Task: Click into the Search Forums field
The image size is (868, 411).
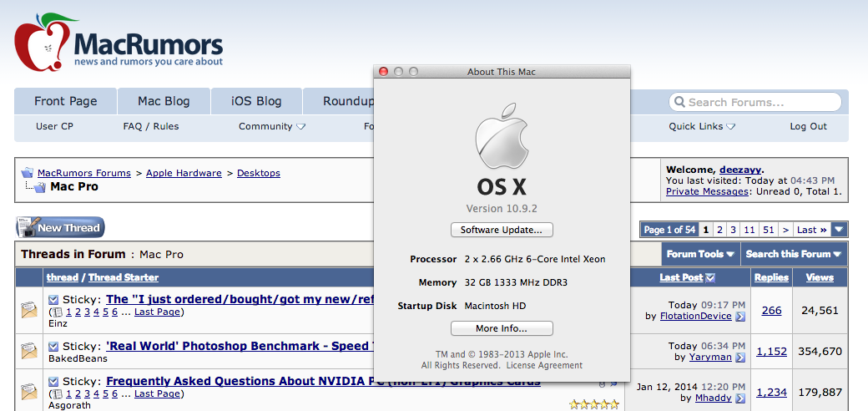Action: pyautogui.click(x=755, y=102)
